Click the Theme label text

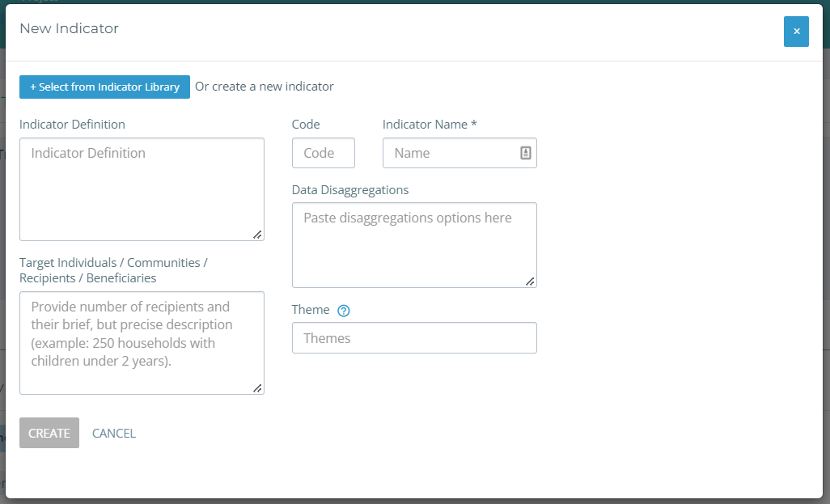click(x=311, y=310)
